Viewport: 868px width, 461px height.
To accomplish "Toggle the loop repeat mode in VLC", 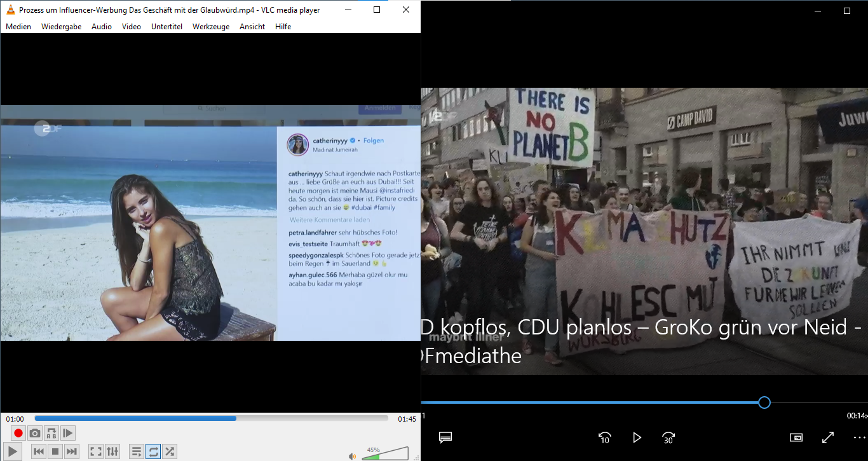I will coord(153,451).
